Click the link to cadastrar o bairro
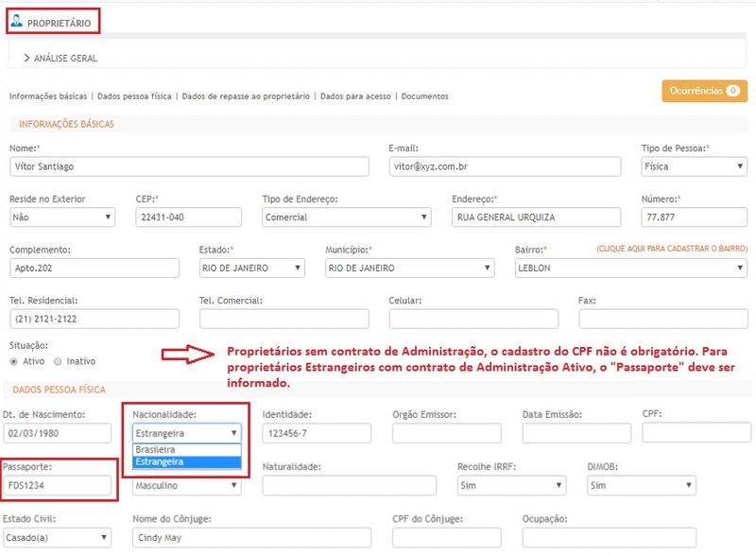 (670, 249)
